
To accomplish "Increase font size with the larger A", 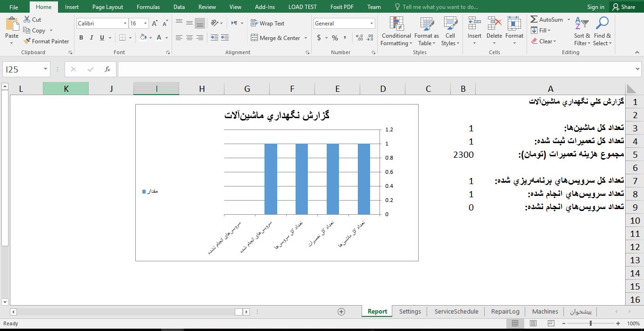I will 155,24.
